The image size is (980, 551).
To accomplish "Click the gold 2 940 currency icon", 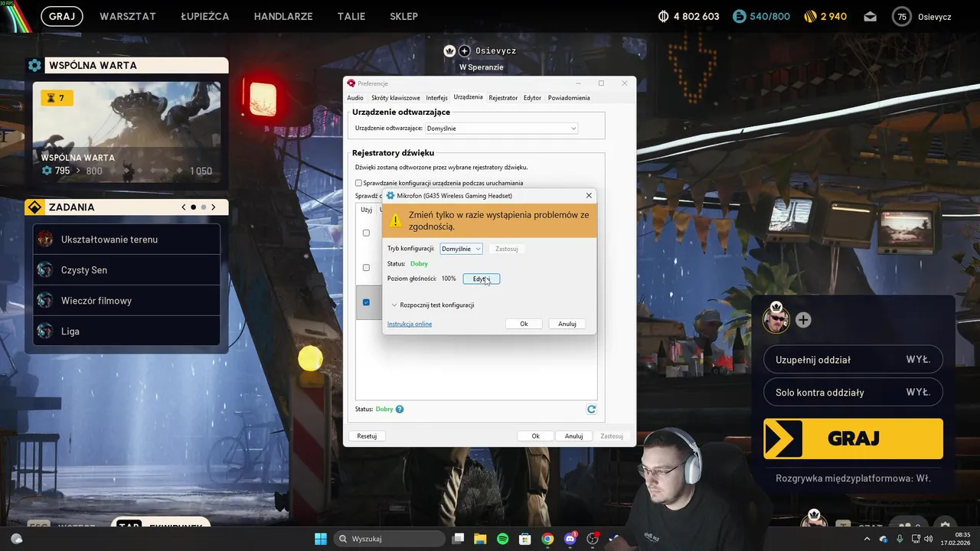I will click(x=811, y=16).
